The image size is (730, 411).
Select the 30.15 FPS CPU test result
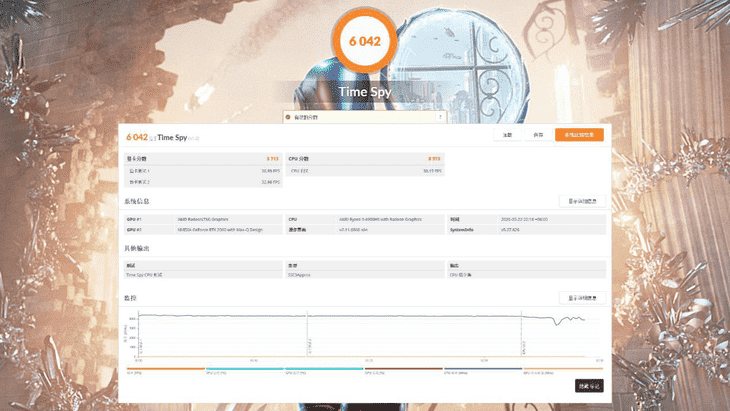[x=432, y=171]
